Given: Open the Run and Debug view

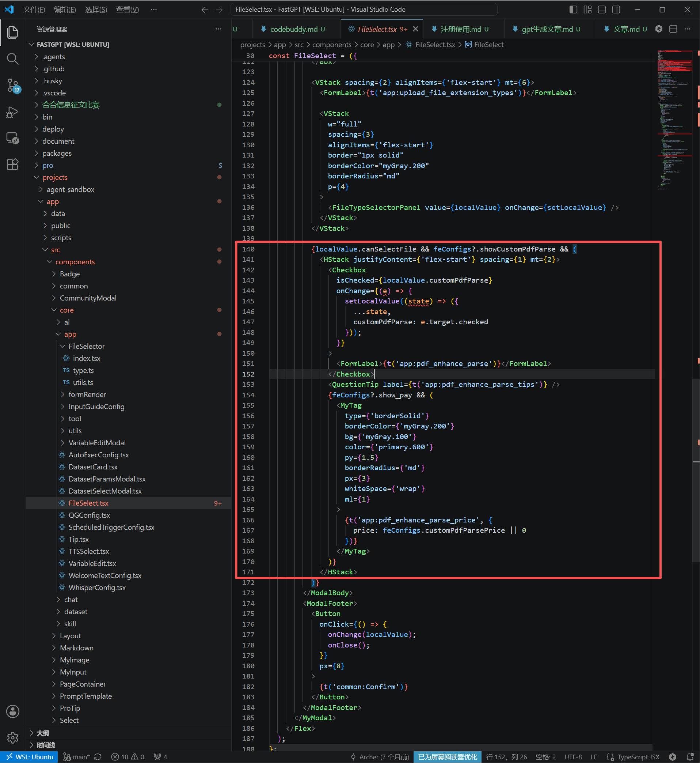Looking at the screenshot, I should click(12, 112).
